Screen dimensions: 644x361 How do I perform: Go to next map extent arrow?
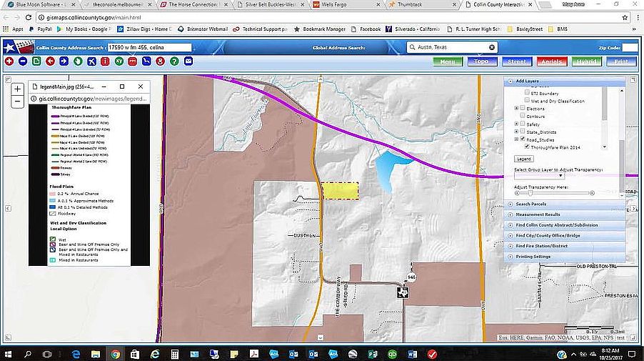pos(64,61)
